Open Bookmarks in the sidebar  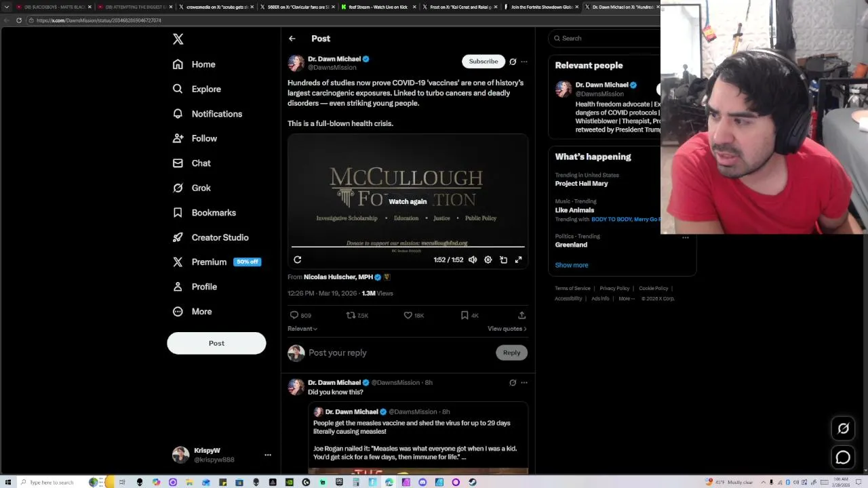tap(204, 213)
